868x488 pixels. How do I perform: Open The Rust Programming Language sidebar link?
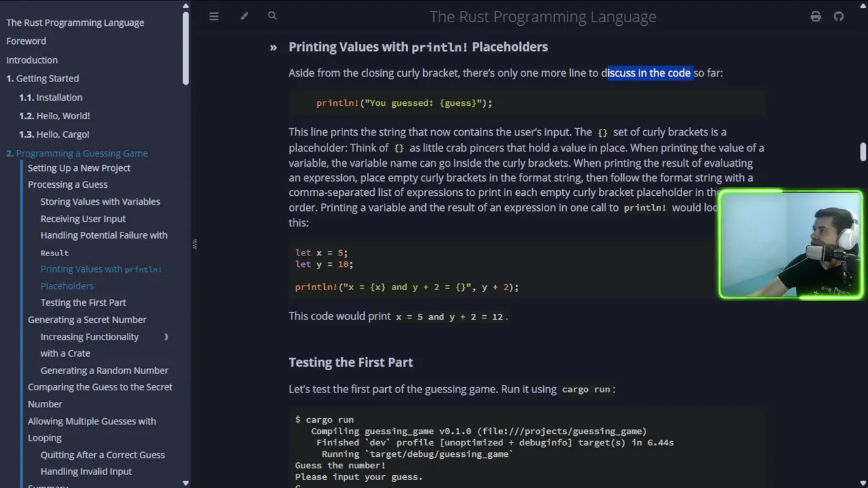point(75,22)
